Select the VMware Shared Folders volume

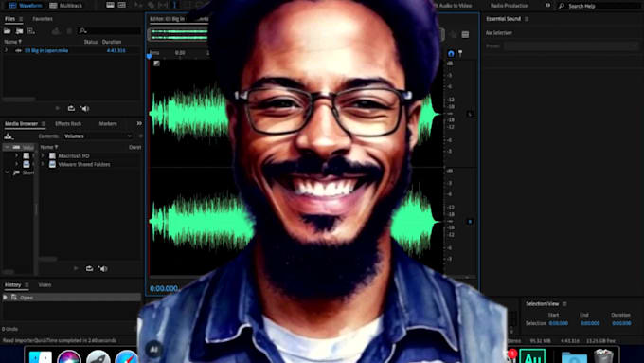coord(83,164)
